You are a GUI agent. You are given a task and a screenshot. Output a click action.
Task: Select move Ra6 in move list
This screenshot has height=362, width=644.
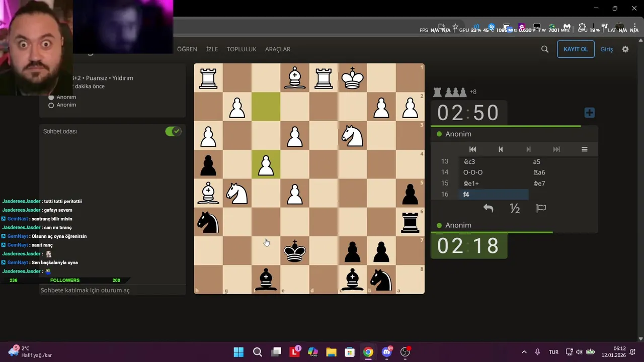(x=563, y=172)
